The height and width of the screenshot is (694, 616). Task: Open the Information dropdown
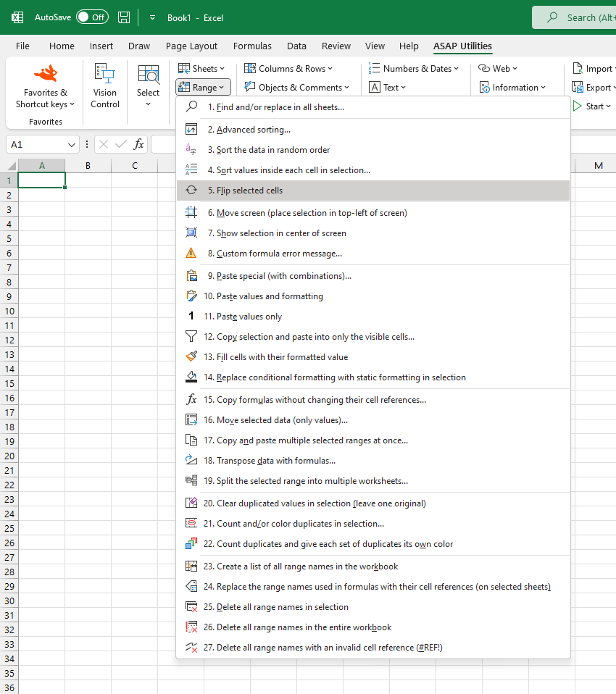(x=513, y=87)
